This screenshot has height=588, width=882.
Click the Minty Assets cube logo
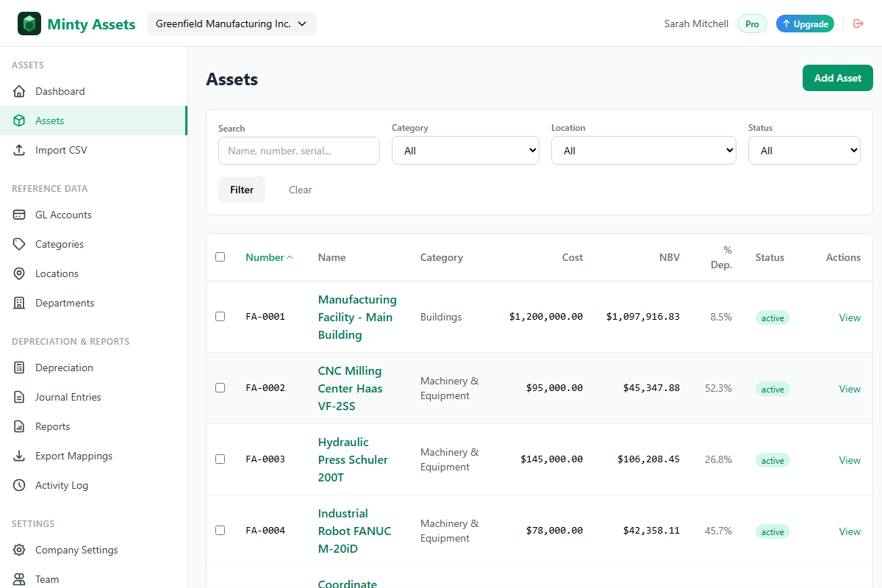tap(29, 24)
